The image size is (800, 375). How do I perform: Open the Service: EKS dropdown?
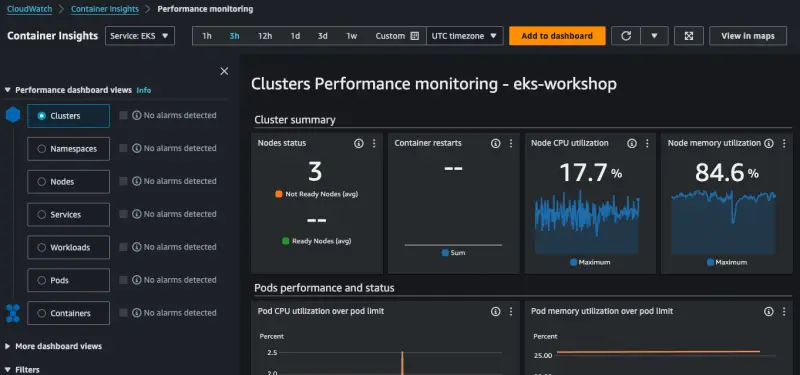pyautogui.click(x=140, y=36)
